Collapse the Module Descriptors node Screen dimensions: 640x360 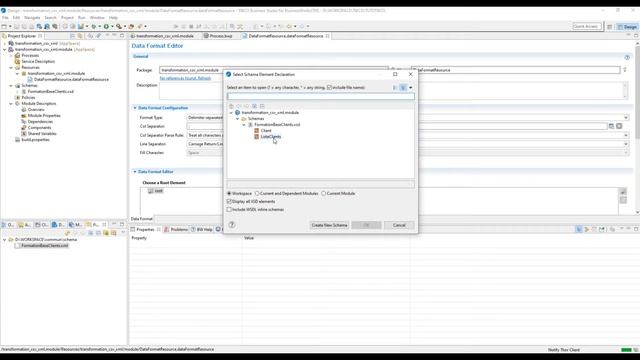coord(11,104)
